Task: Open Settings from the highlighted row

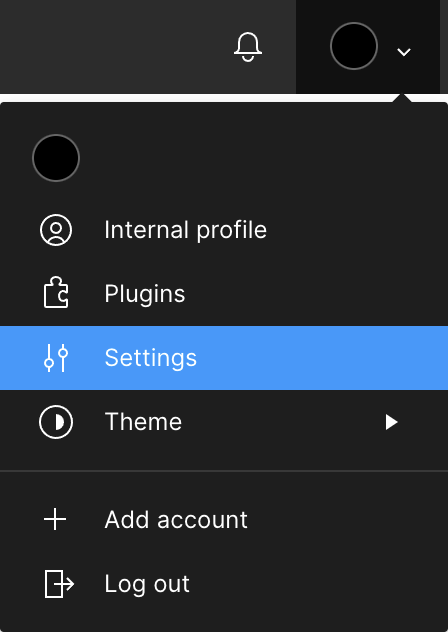Action: tap(224, 358)
